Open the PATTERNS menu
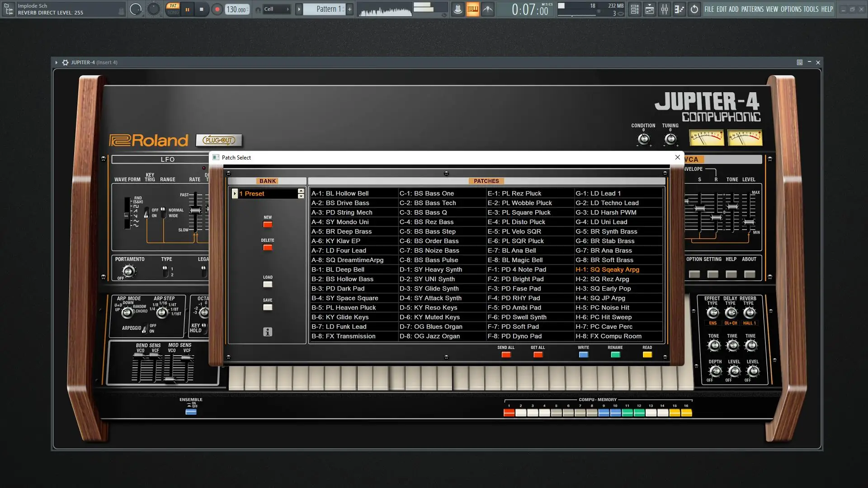 pyautogui.click(x=752, y=9)
